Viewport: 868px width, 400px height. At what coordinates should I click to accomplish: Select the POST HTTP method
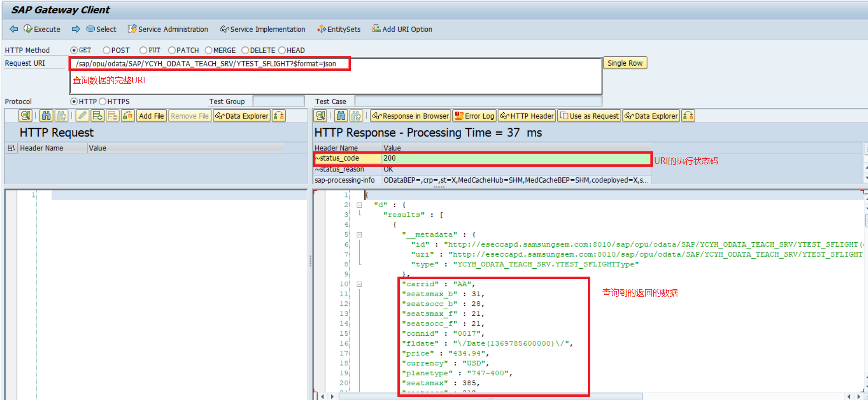[x=107, y=50]
